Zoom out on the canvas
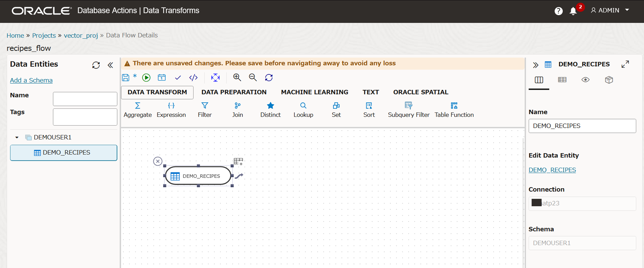Viewport: 644px width, 268px height. click(x=253, y=77)
